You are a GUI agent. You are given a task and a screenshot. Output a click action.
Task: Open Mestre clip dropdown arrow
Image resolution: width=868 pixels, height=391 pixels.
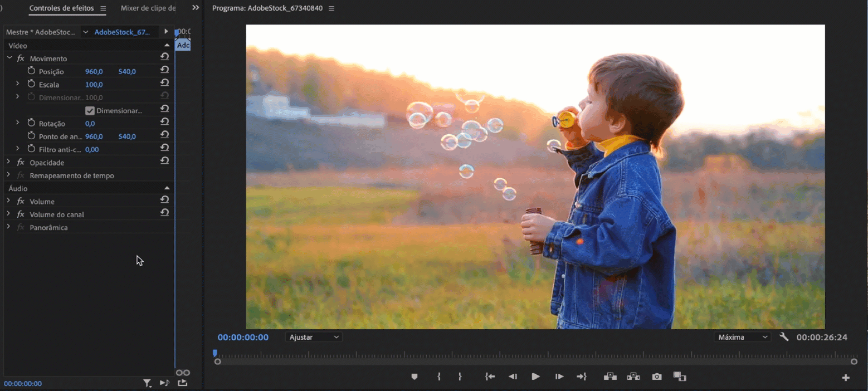[86, 32]
